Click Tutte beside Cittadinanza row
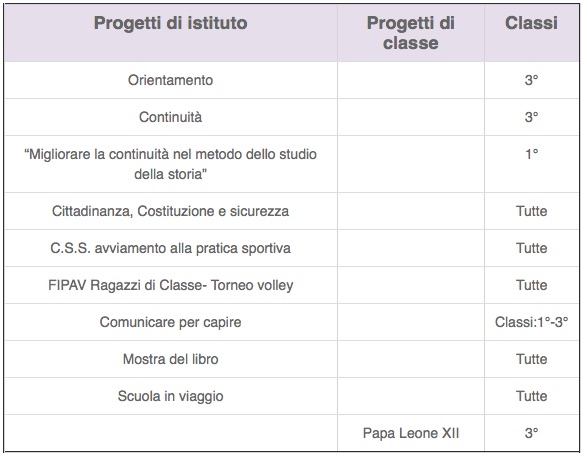This screenshot has width=584, height=457. [x=531, y=211]
